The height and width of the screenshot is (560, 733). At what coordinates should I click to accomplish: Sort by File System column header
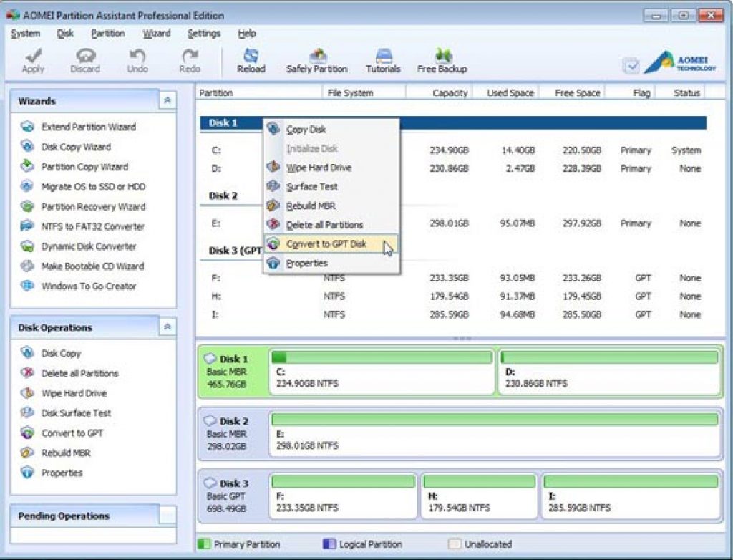[364, 92]
